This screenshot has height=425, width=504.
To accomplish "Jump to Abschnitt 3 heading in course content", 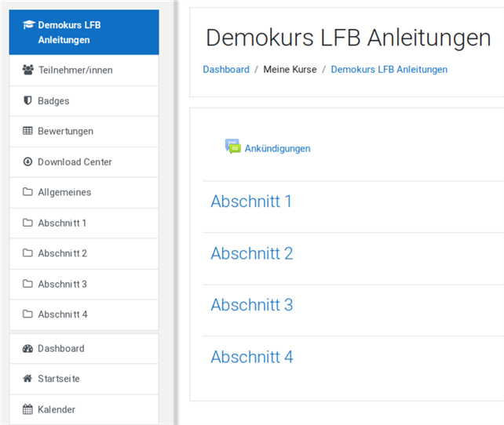I will click(251, 305).
